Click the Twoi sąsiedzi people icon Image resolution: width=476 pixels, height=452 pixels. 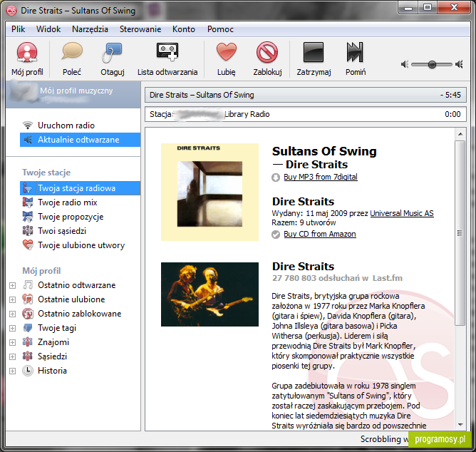(x=28, y=231)
